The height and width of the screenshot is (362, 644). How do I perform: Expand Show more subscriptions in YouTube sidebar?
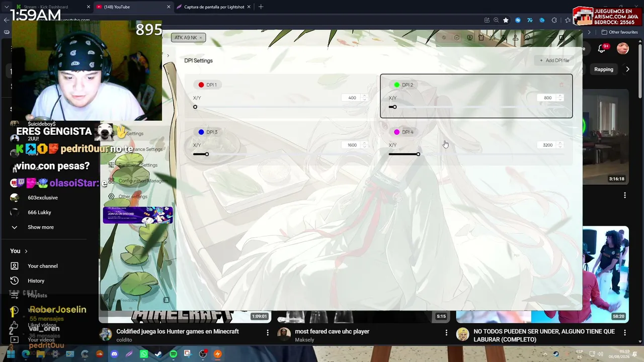[x=40, y=227]
